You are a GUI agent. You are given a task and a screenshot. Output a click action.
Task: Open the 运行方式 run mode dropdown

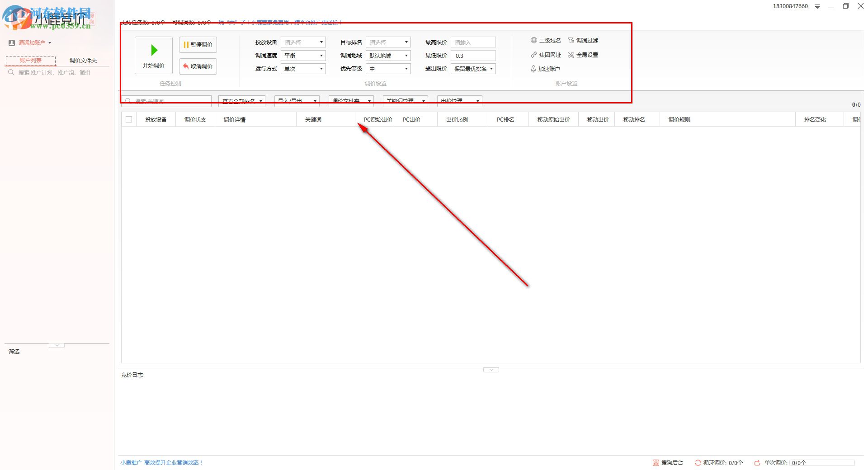(303, 69)
